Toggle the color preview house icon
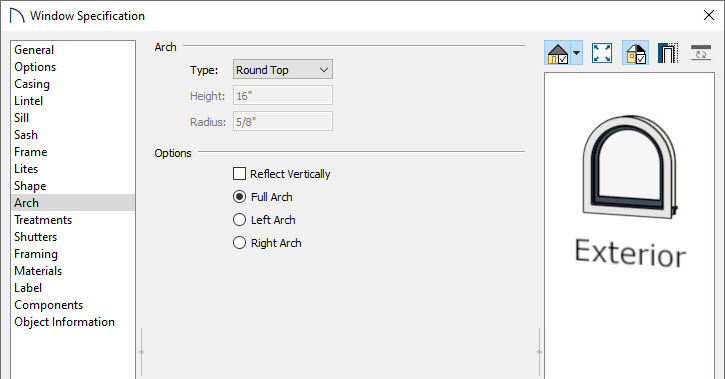 click(636, 53)
